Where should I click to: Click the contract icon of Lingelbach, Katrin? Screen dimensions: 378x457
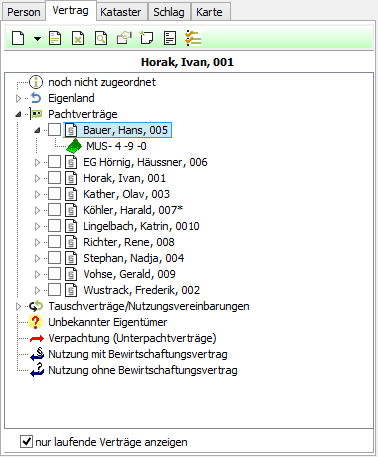click(x=71, y=226)
